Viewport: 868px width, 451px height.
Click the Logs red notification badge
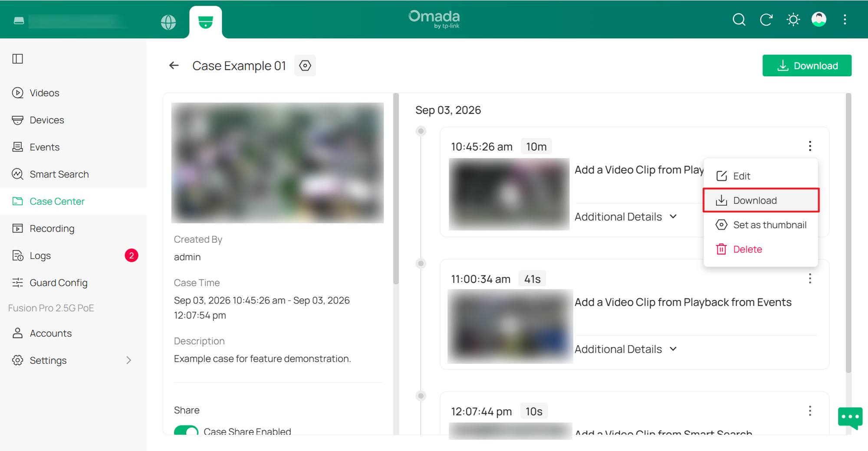tap(132, 255)
